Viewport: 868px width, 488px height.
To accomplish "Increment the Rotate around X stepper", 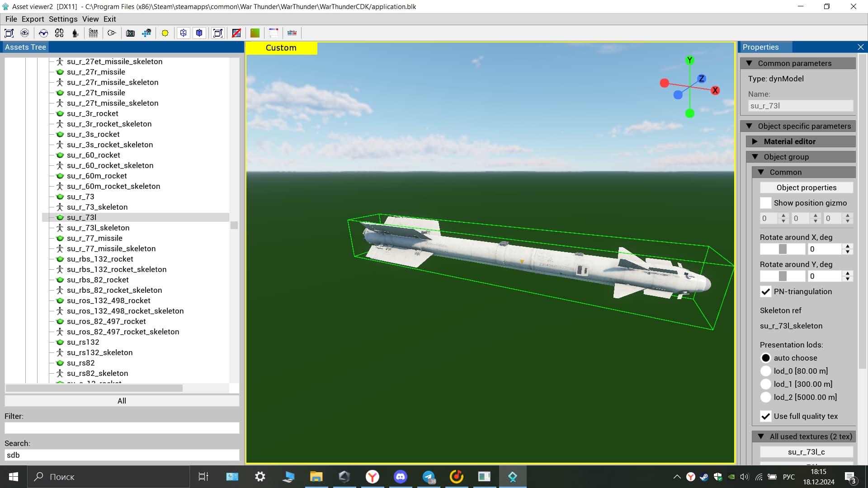I will (x=848, y=246).
